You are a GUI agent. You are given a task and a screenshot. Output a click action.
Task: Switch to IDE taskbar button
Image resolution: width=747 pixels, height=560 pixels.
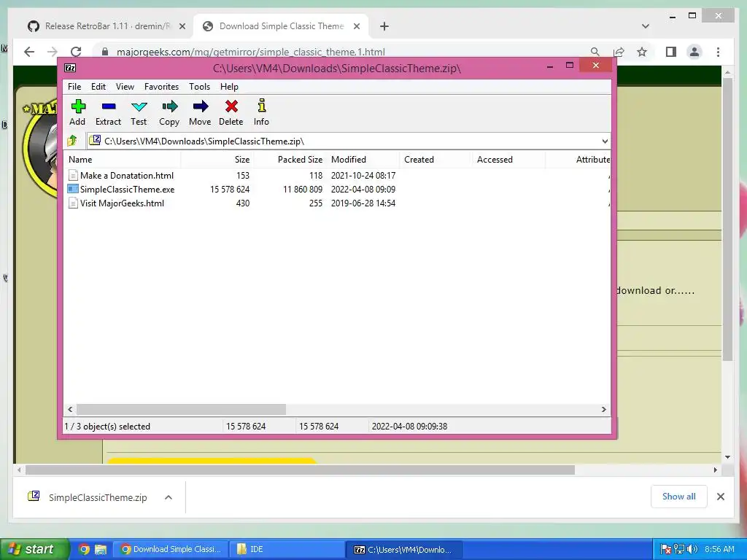pyautogui.click(x=287, y=549)
